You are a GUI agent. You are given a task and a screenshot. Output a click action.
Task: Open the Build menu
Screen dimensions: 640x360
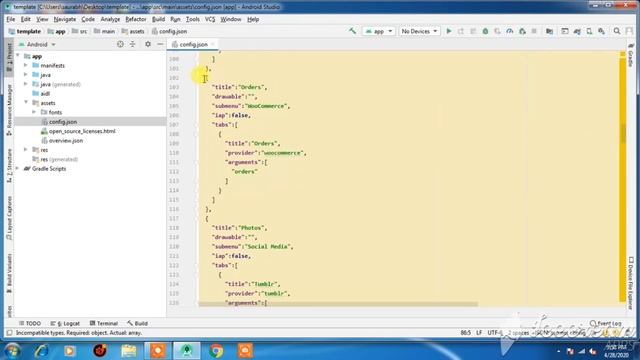(x=158, y=19)
